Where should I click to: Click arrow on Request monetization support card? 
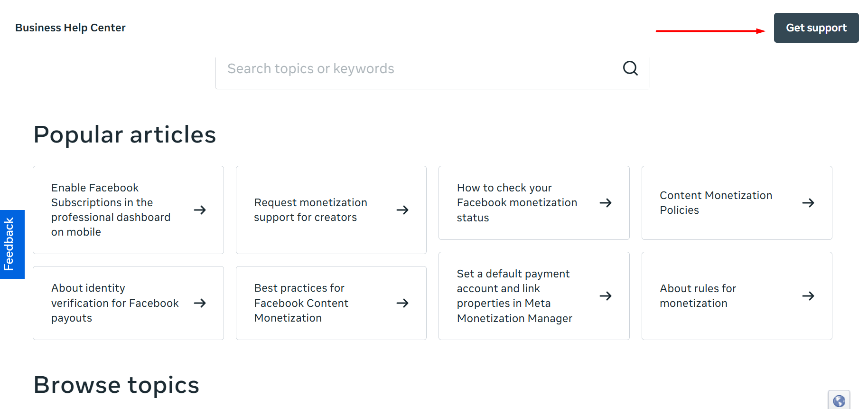click(402, 210)
